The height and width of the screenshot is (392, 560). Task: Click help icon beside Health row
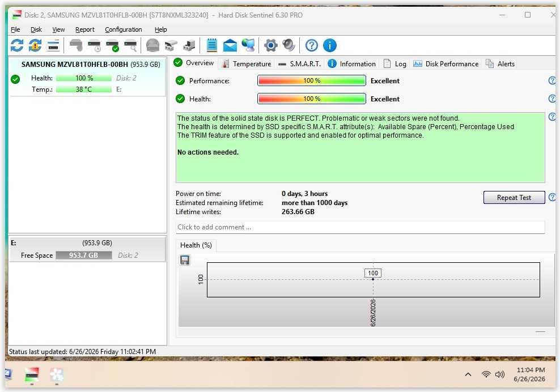click(552, 99)
